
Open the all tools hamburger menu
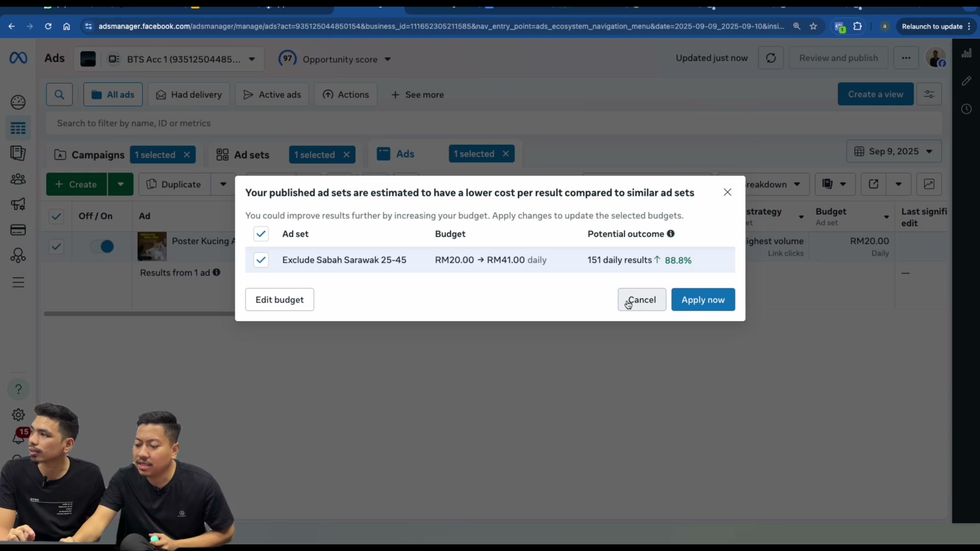(18, 282)
